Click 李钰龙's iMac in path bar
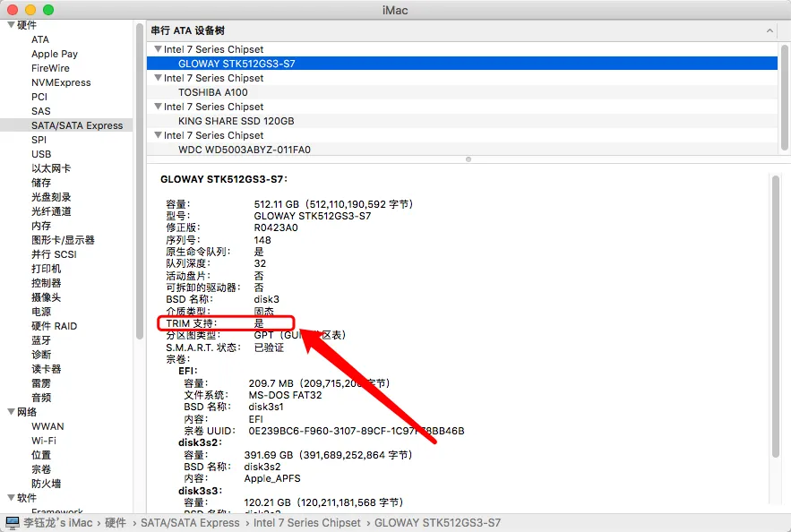The height and width of the screenshot is (532, 791). (x=57, y=522)
